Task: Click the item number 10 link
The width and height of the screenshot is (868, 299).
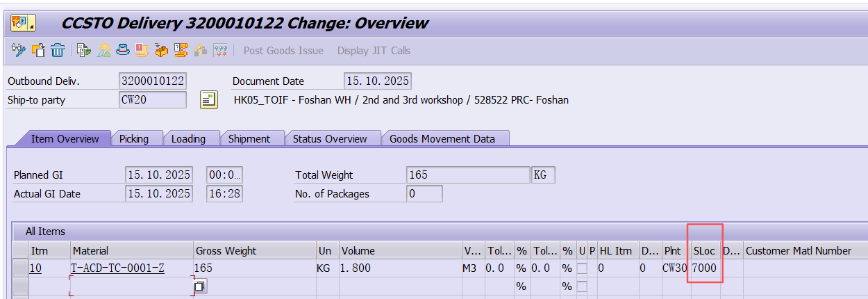Action: click(x=35, y=268)
